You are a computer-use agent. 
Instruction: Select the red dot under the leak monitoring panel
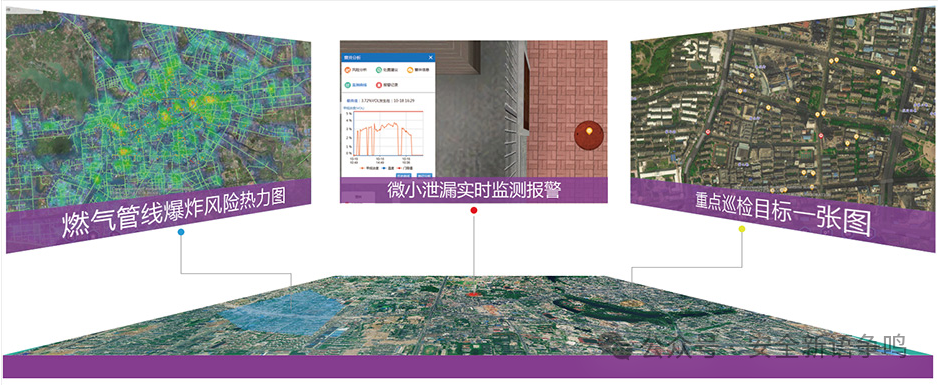point(474,210)
